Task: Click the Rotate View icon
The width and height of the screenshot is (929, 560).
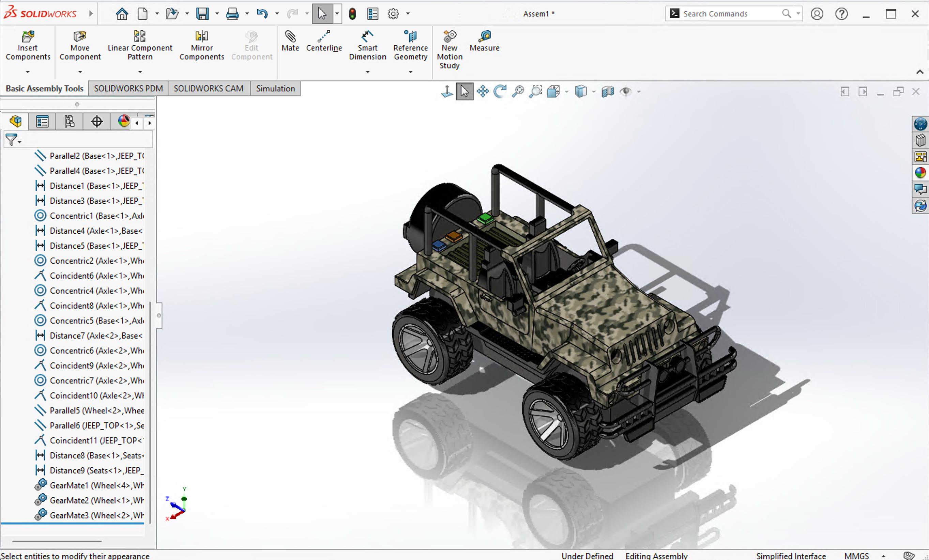Action: tap(500, 91)
